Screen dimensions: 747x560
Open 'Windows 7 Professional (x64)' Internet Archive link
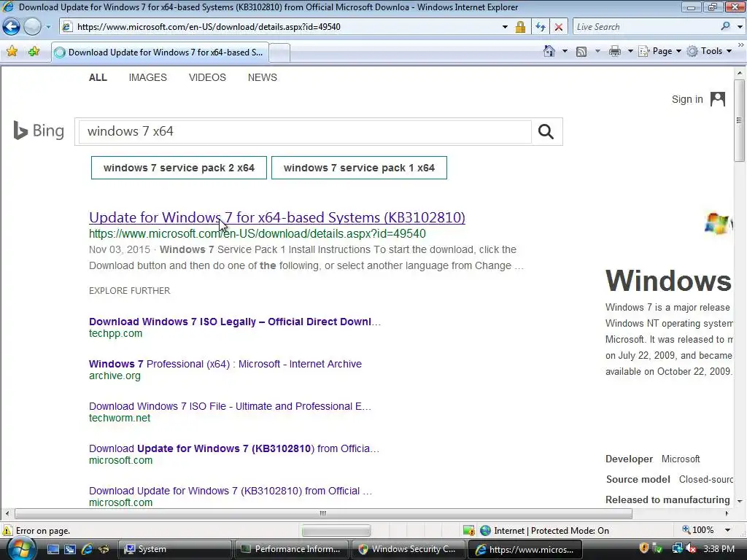tap(225, 364)
